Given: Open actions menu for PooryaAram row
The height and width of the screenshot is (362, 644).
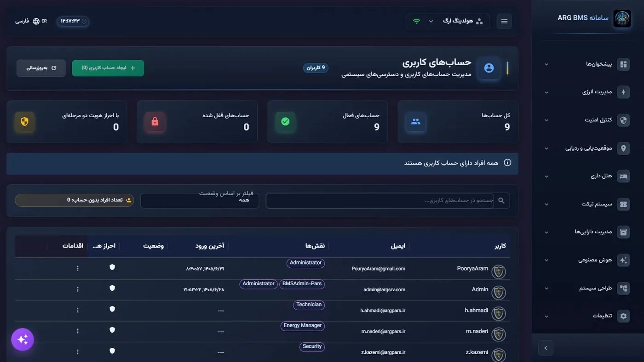Looking at the screenshot, I should [77, 268].
